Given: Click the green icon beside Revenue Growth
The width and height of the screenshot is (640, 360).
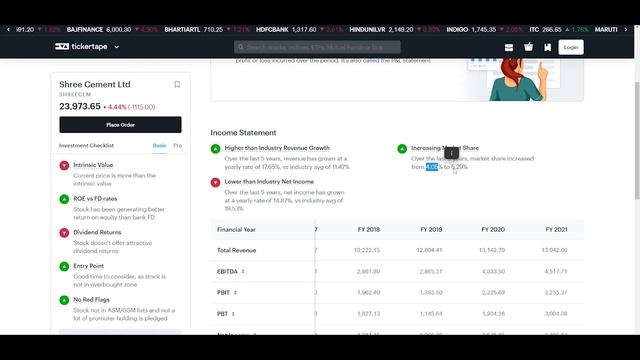Looking at the screenshot, I should coord(216,149).
